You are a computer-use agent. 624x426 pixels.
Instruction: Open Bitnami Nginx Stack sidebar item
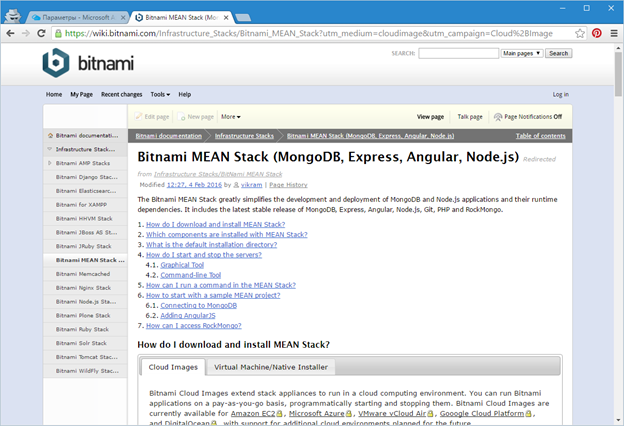(83, 287)
